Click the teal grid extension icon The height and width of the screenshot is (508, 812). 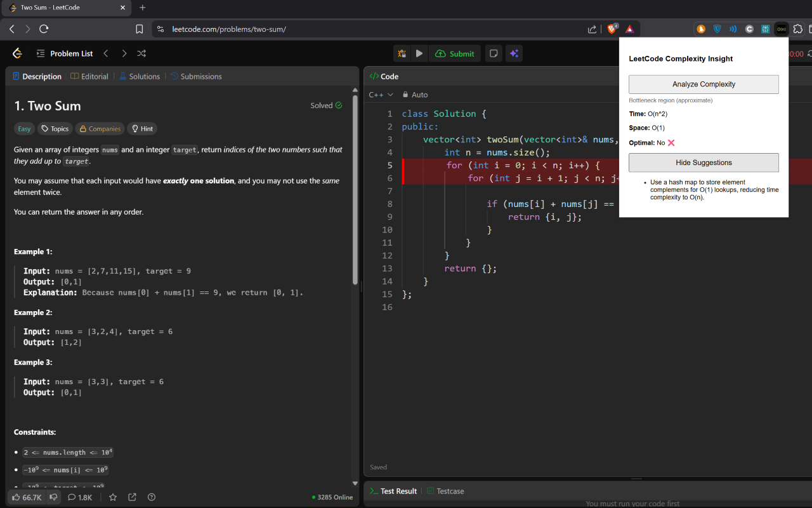765,29
